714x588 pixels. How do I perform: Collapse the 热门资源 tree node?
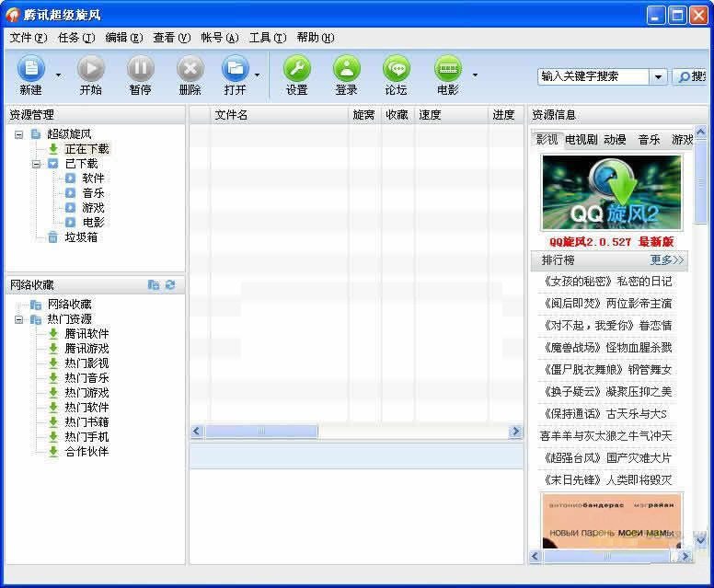[18, 319]
